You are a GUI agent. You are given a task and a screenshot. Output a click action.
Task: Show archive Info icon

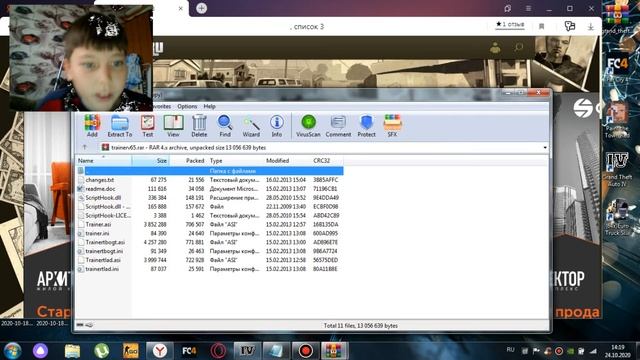(x=277, y=126)
